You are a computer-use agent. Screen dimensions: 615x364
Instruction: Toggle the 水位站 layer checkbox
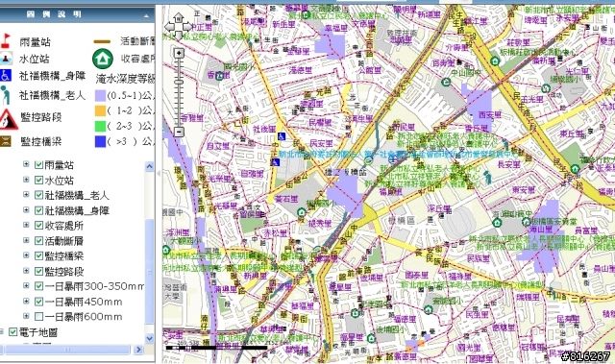click(38, 180)
